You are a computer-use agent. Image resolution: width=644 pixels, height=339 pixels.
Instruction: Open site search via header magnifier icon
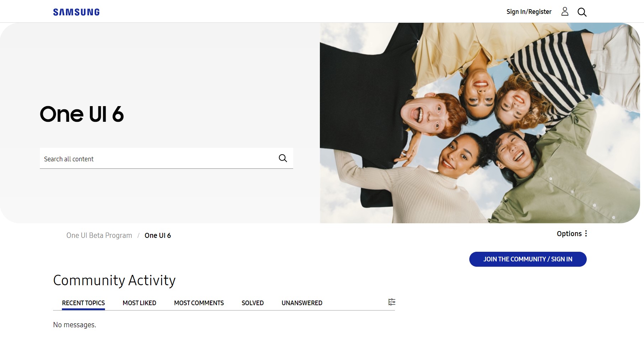[582, 12]
